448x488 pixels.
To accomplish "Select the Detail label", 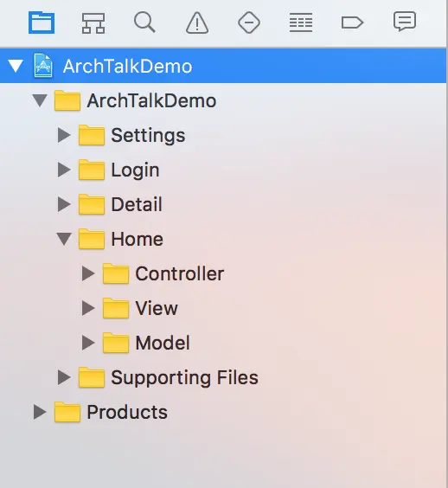I will pyautogui.click(x=137, y=204).
